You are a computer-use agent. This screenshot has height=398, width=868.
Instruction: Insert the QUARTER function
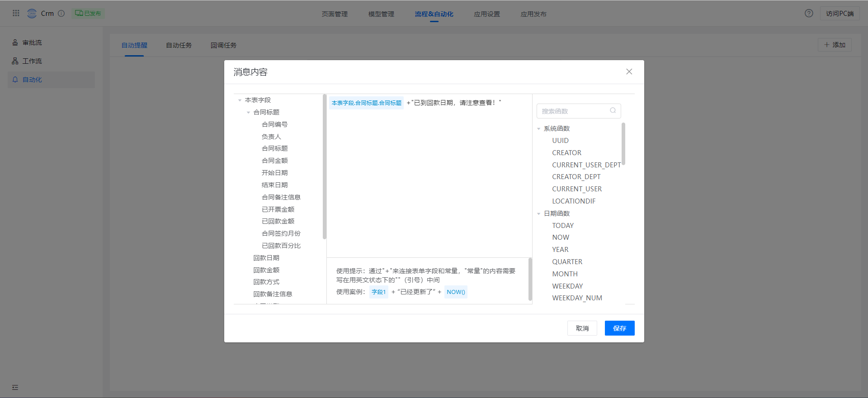click(567, 262)
